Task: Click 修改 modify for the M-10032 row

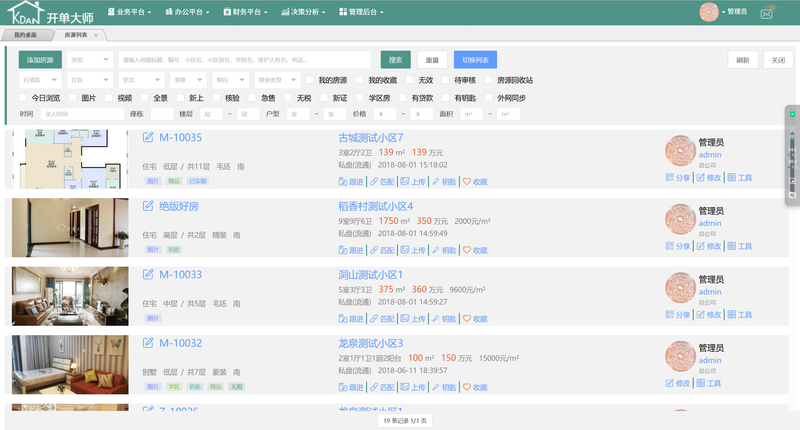Action: pyautogui.click(x=678, y=383)
